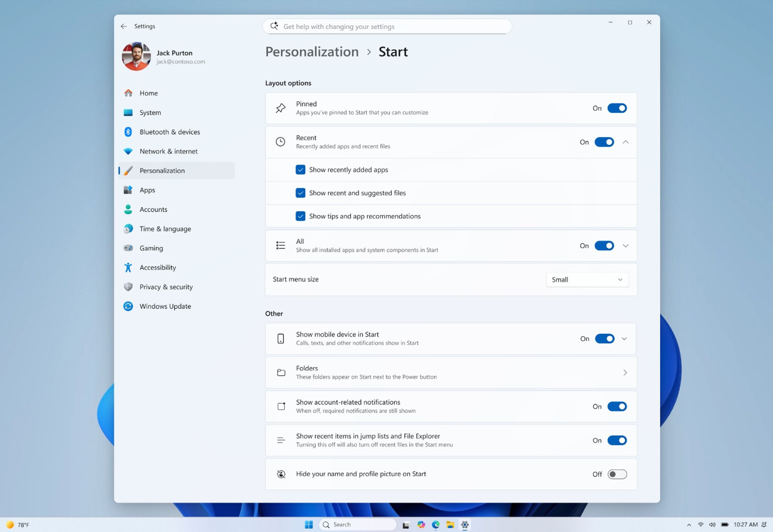Click the Home icon in the sidebar
This screenshot has height=532, width=773.
tap(128, 93)
